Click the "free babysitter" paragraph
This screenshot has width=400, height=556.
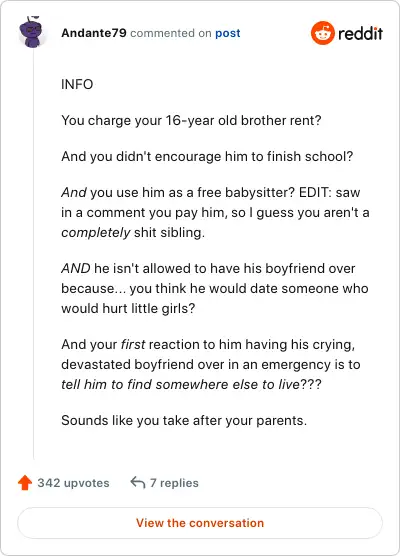pyautogui.click(x=215, y=212)
